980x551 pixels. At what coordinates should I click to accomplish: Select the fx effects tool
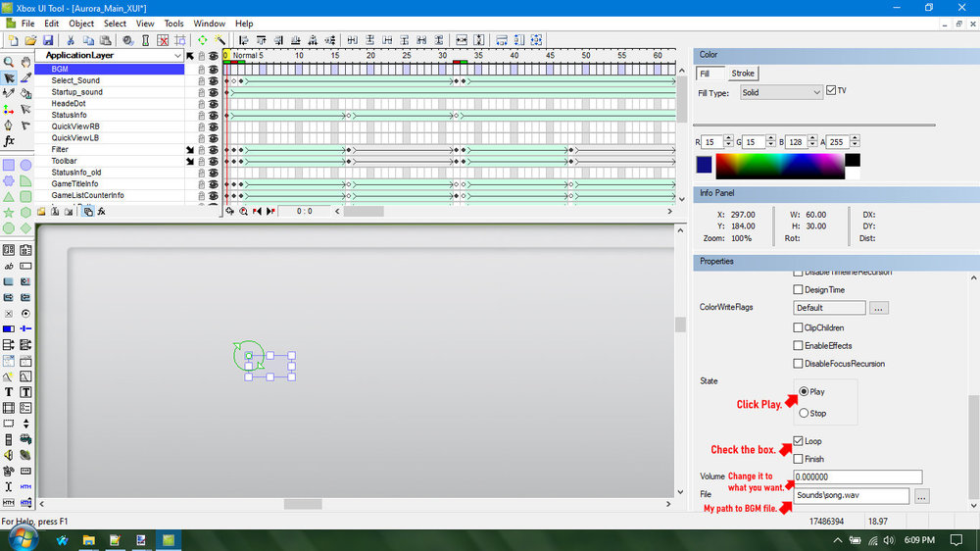(x=9, y=141)
